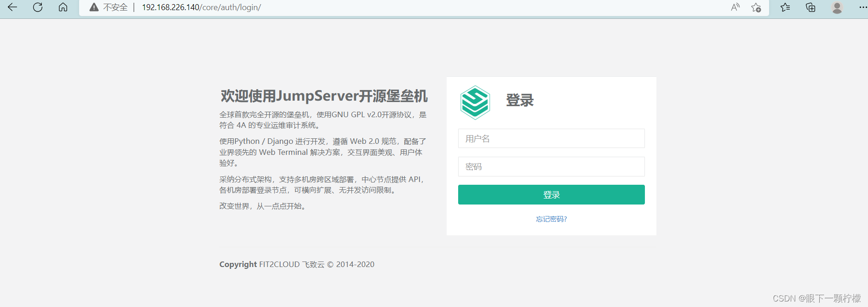
Task: Click the paragraph mentioning Python / Django
Action: pos(323,152)
